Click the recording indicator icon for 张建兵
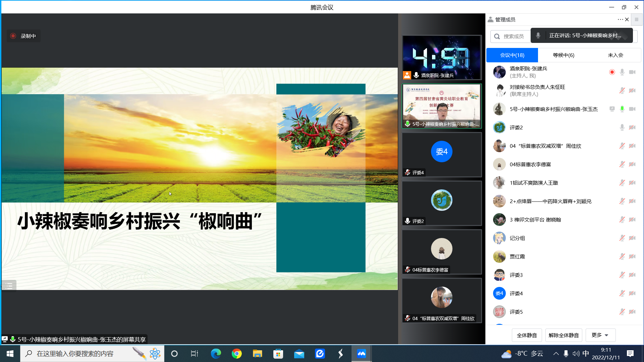Screen dimensions: 644x362 [612, 72]
